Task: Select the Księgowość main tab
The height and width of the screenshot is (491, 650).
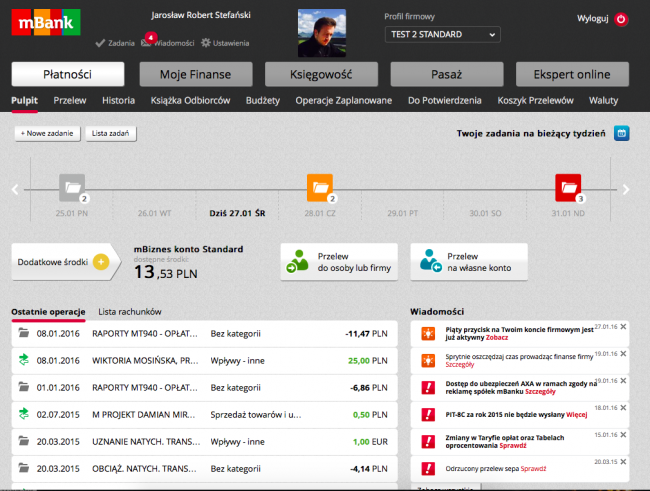Action: pos(321,74)
